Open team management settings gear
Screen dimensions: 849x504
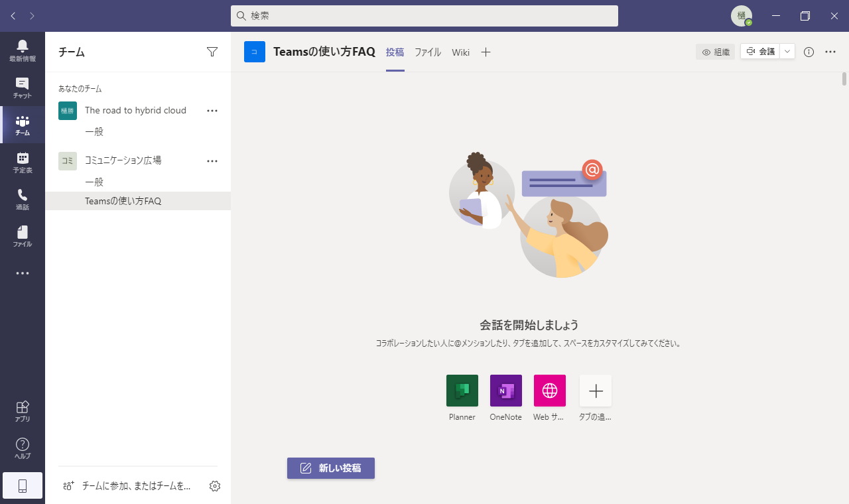(215, 486)
